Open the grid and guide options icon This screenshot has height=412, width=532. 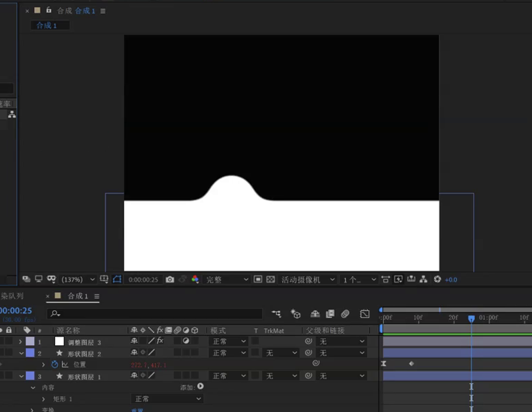(x=104, y=279)
